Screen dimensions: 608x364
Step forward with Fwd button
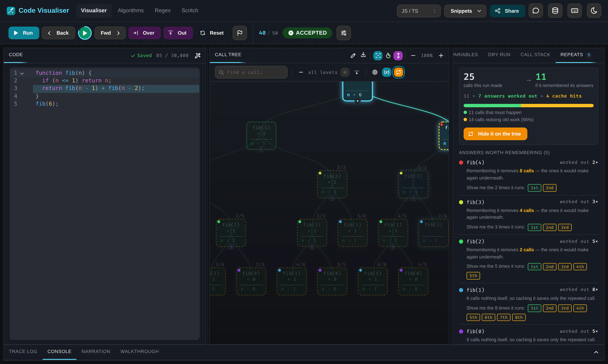coord(110,33)
